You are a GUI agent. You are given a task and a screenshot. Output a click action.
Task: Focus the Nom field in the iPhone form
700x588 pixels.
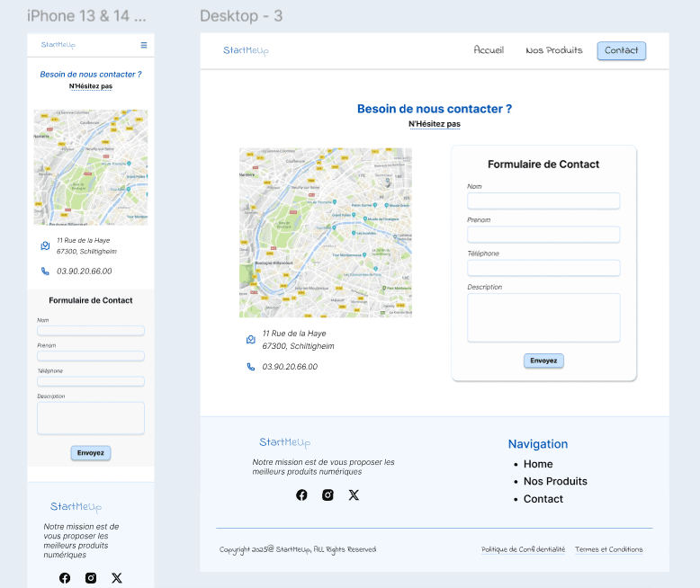coord(91,331)
